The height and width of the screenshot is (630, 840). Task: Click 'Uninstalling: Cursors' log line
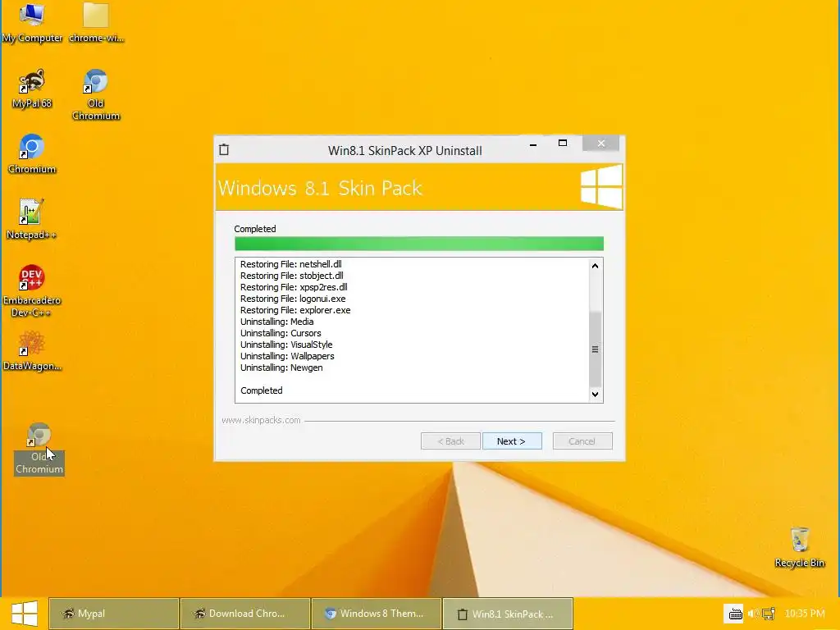(x=281, y=333)
